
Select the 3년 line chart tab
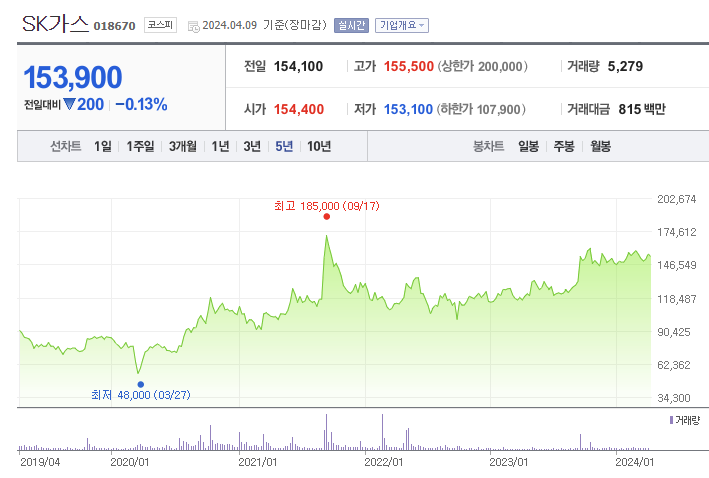(252, 146)
